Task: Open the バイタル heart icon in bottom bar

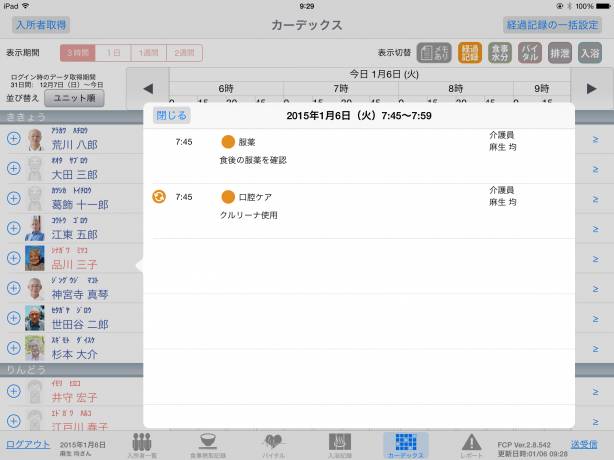Action: click(x=274, y=445)
